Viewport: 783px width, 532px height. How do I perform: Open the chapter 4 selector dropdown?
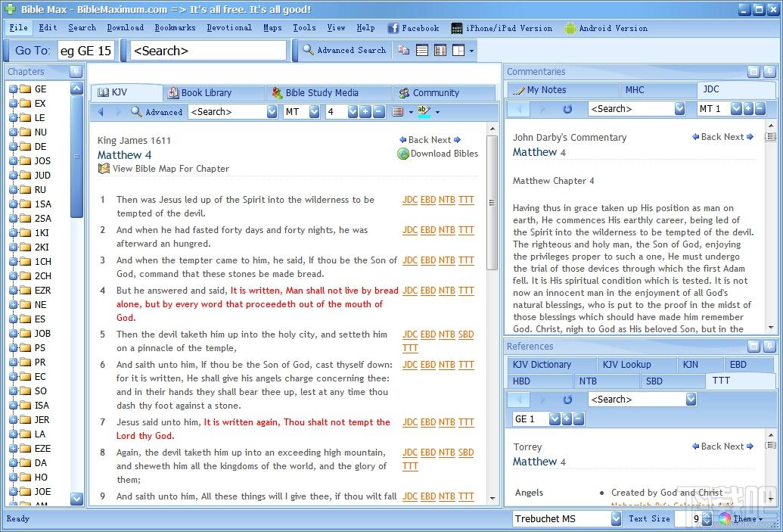tap(353, 112)
